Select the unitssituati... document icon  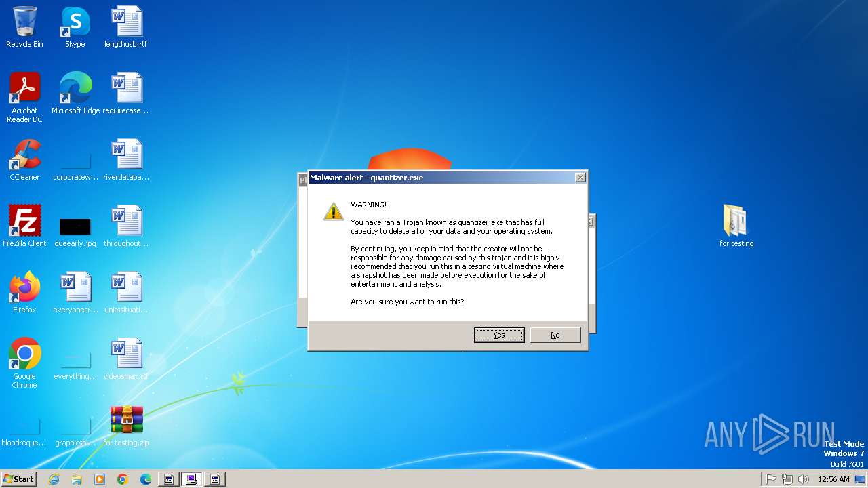tap(126, 293)
